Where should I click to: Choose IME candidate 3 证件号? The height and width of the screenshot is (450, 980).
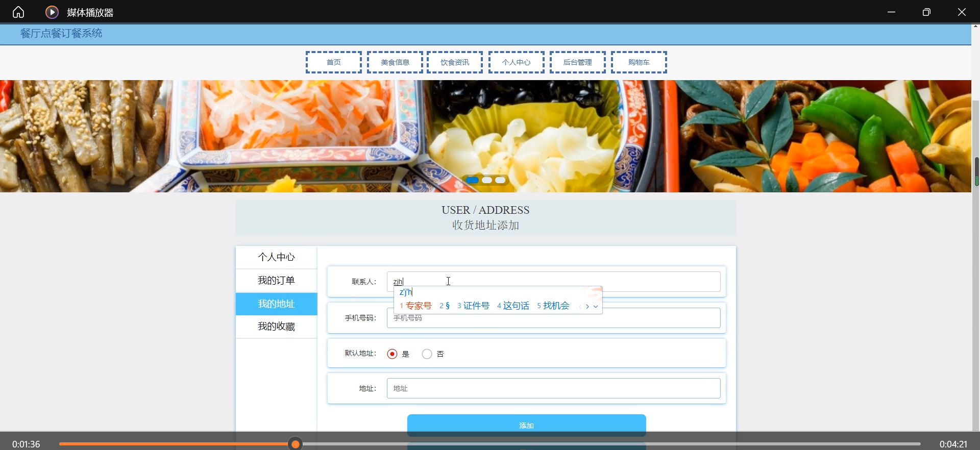pyautogui.click(x=473, y=306)
